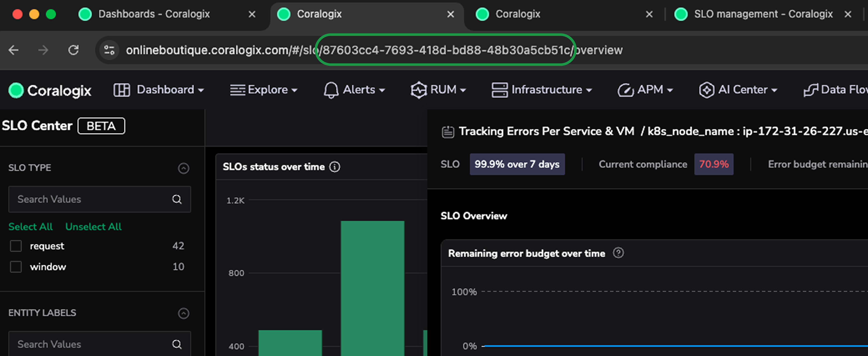Screen dimensions: 868x356
Task: Click the shorter green bar near 400
Action: point(290,343)
